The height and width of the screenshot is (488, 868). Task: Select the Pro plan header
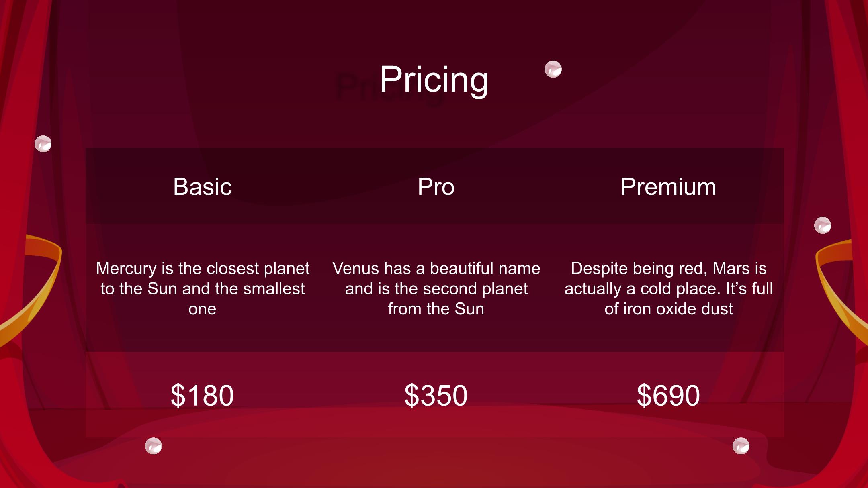(x=436, y=187)
